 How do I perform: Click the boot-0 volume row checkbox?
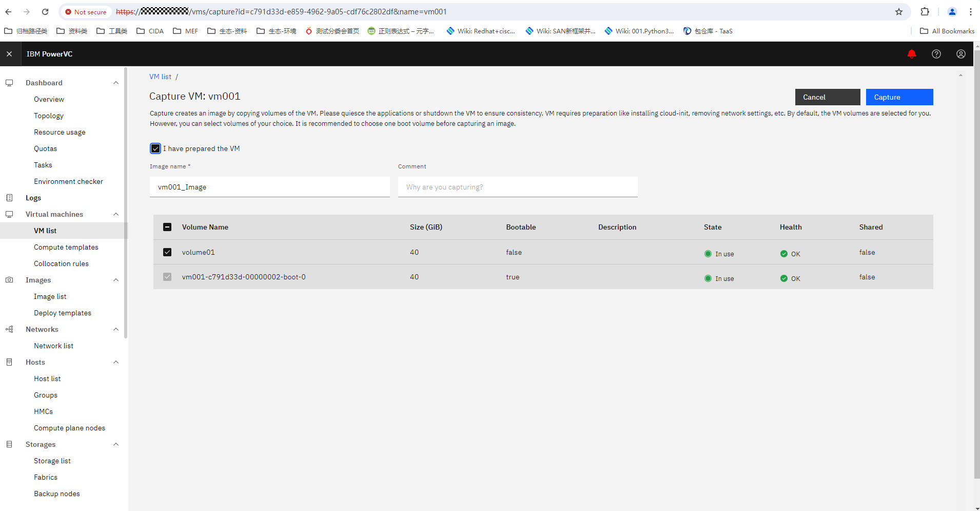(x=167, y=277)
